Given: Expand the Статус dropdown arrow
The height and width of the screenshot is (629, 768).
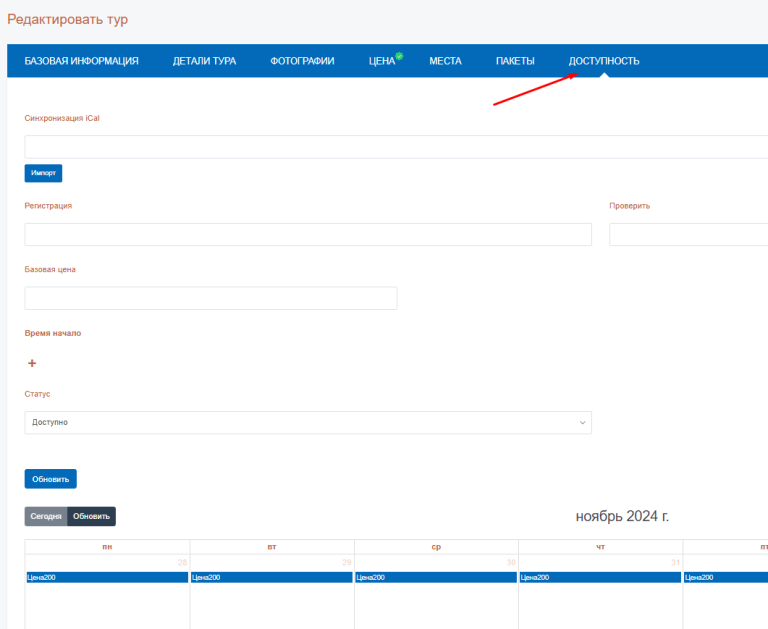Looking at the screenshot, I should coord(583,423).
